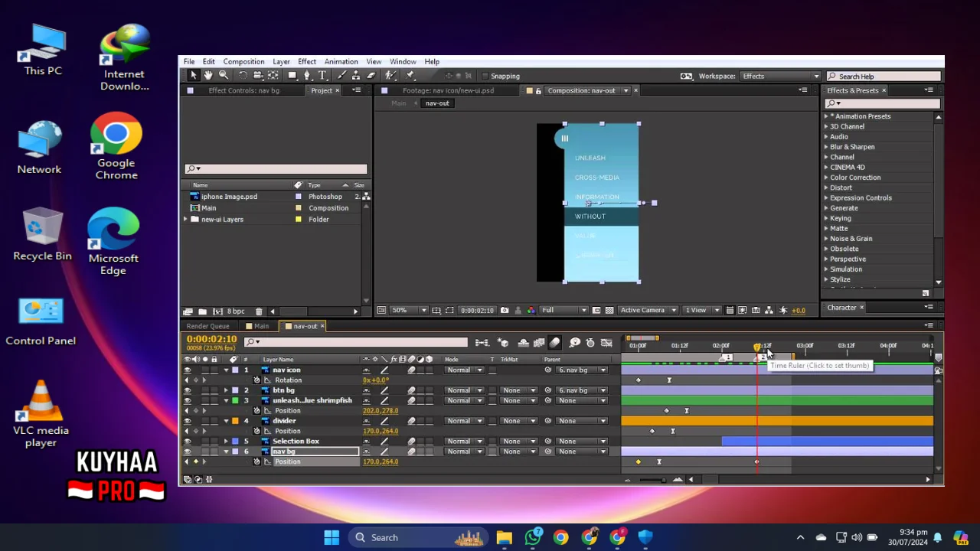Open File Explorer in the taskbar
Image resolution: width=980 pixels, height=551 pixels.
tap(504, 537)
